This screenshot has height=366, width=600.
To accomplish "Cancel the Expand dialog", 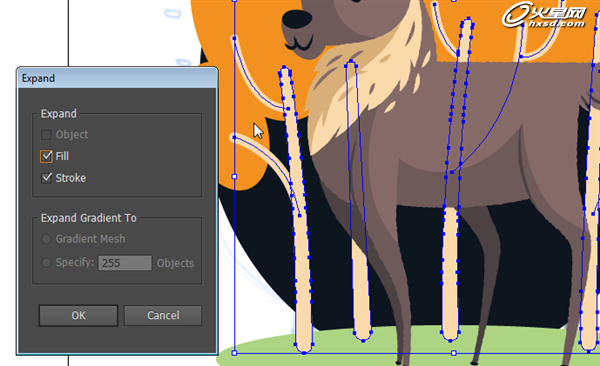I will pos(163,315).
